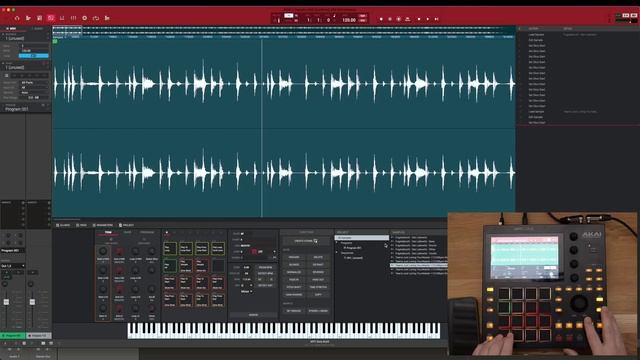The image size is (640, 360).
Task: Open the PADS panel tab
Action: pyautogui.click(x=82, y=225)
